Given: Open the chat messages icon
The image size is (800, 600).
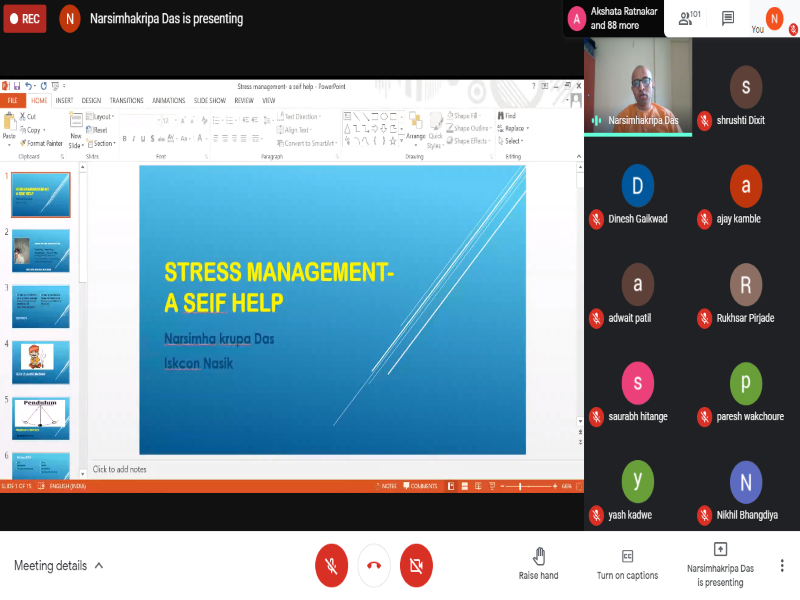Looking at the screenshot, I should [728, 18].
